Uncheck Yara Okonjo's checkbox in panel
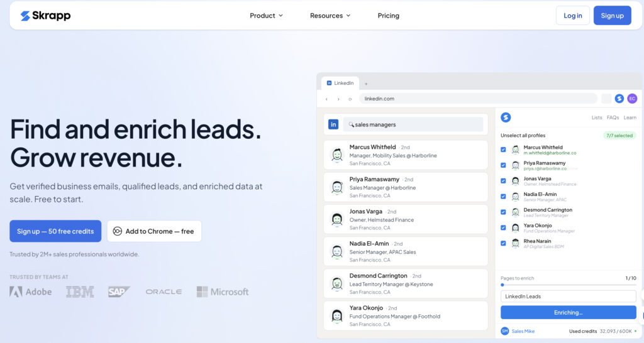The image size is (644, 343). click(503, 227)
